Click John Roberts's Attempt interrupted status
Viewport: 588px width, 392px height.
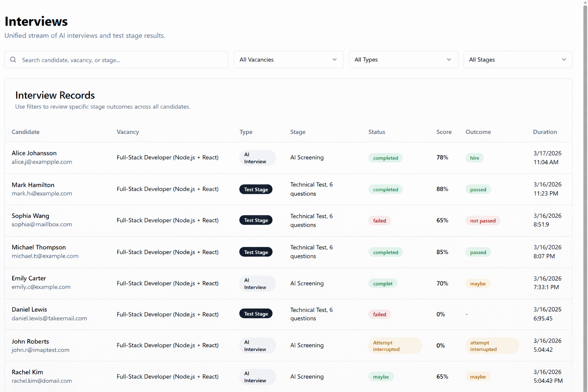(x=395, y=346)
